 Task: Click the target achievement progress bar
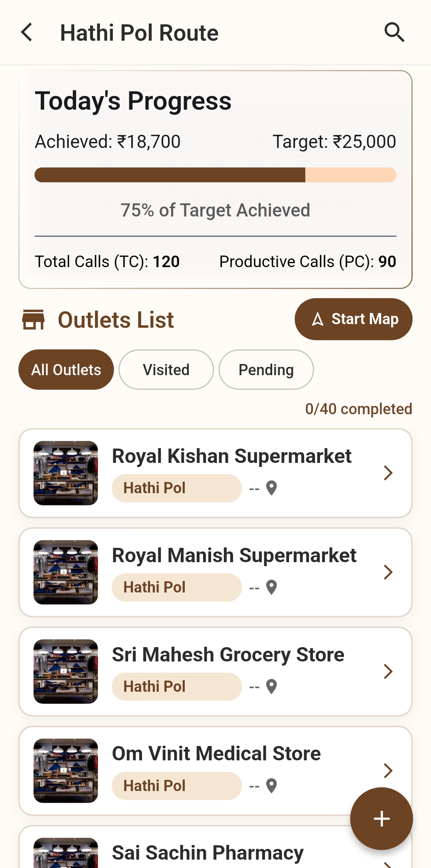coord(215,175)
